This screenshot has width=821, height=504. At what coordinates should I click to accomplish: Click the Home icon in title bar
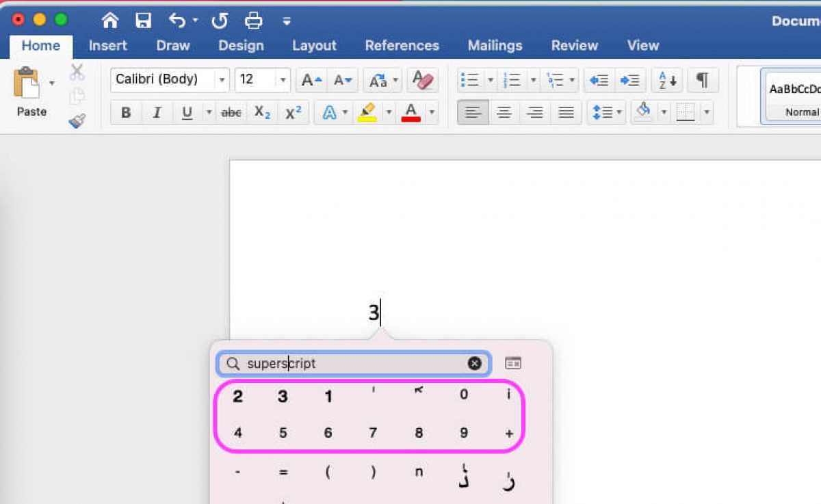coord(110,21)
